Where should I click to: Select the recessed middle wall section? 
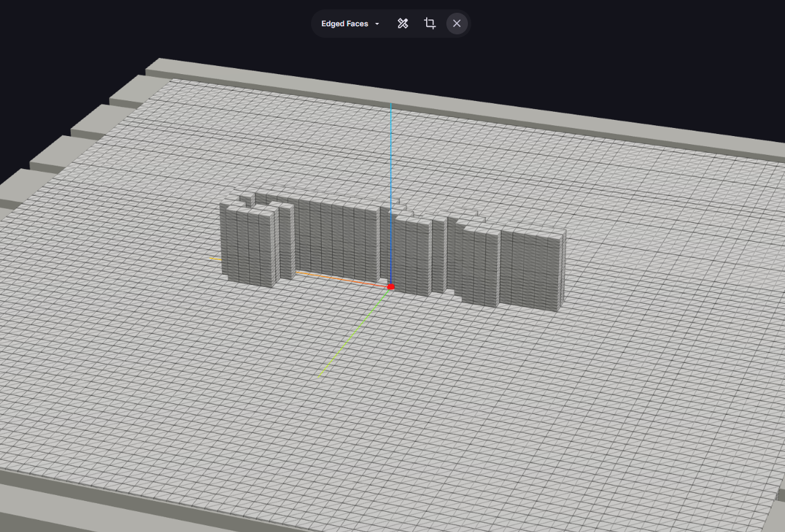point(337,239)
